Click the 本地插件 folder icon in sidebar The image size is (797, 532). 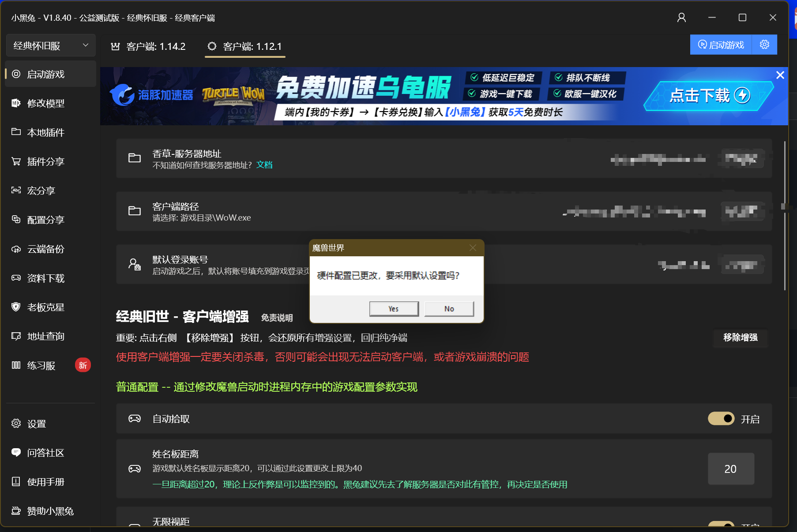coord(16,132)
